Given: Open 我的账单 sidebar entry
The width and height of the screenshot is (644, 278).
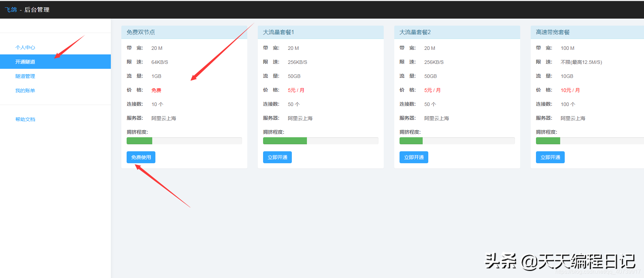Looking at the screenshot, I should tap(25, 91).
